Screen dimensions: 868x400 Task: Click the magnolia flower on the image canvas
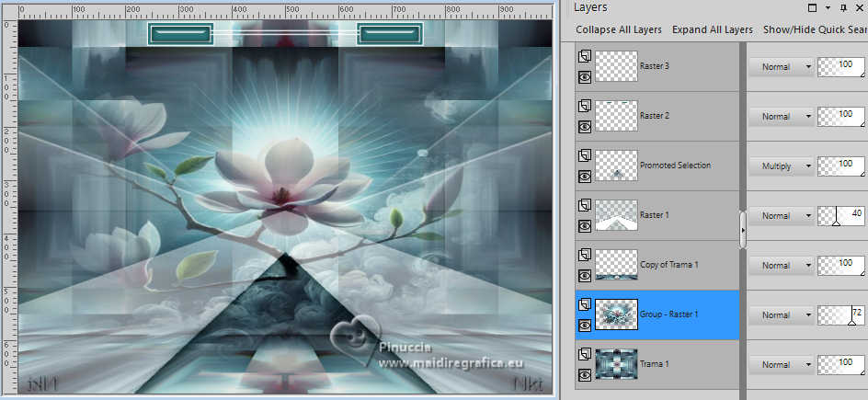(x=283, y=186)
